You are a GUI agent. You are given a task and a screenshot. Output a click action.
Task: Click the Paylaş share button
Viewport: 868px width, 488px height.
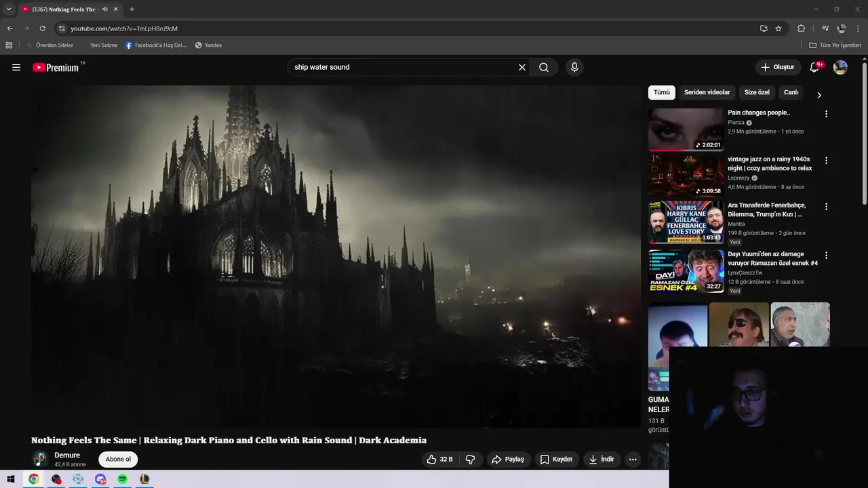click(508, 459)
